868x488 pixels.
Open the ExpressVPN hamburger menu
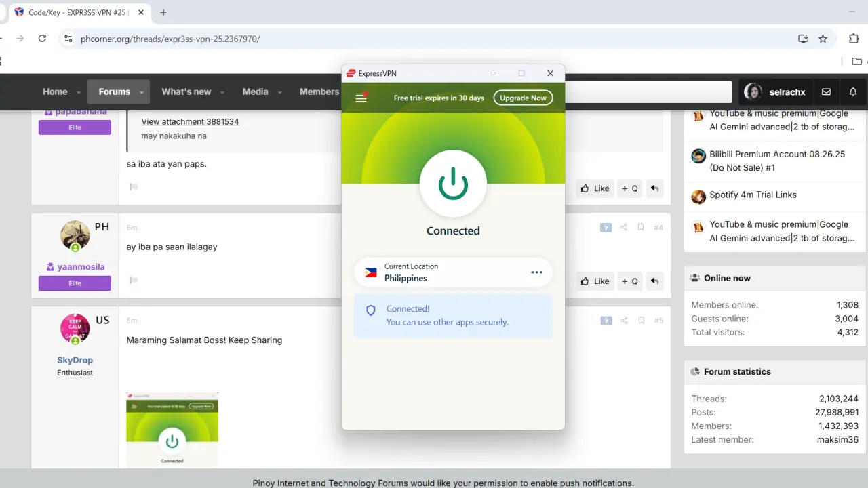tap(361, 98)
